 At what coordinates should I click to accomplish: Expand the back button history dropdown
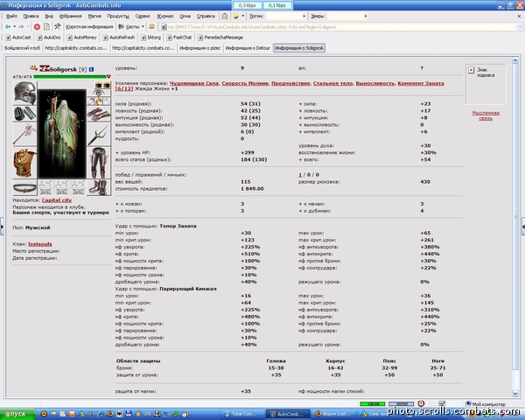14,26
